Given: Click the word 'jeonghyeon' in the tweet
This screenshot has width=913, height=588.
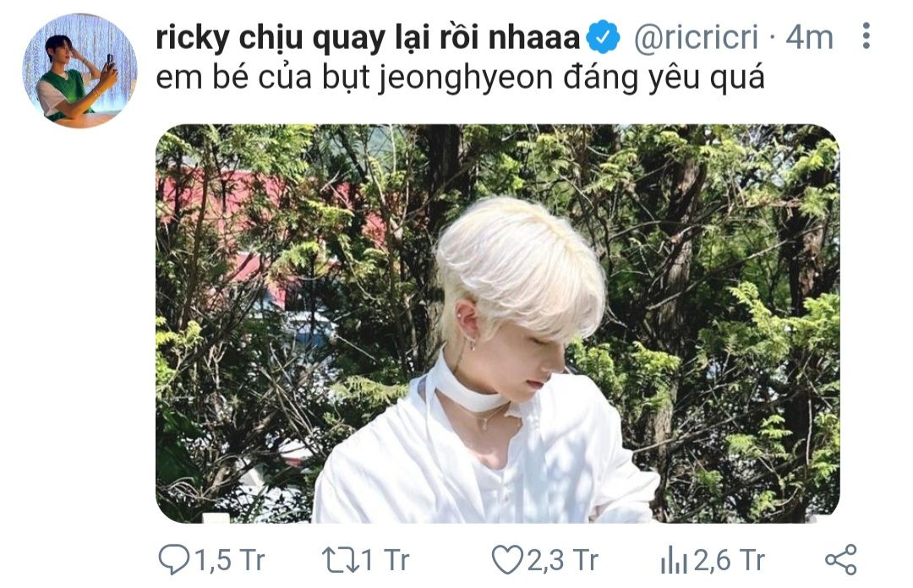Looking at the screenshot, I should (466, 79).
